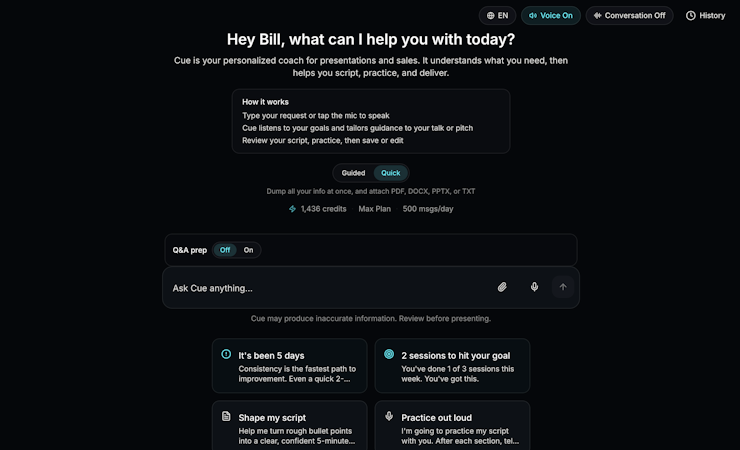Image resolution: width=740 pixels, height=450 pixels.
Task: Click the globe language icon
Action: pyautogui.click(x=490, y=16)
